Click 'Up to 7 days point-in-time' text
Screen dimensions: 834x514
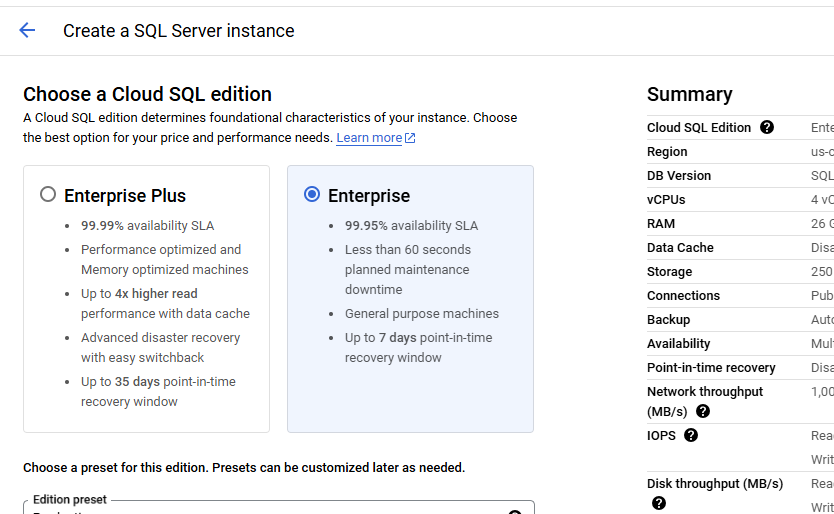click(x=419, y=337)
